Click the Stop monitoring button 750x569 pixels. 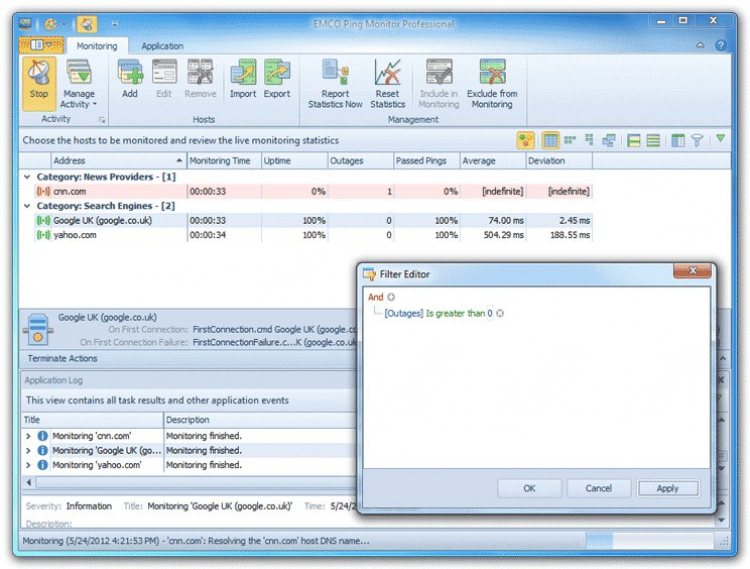[39, 83]
